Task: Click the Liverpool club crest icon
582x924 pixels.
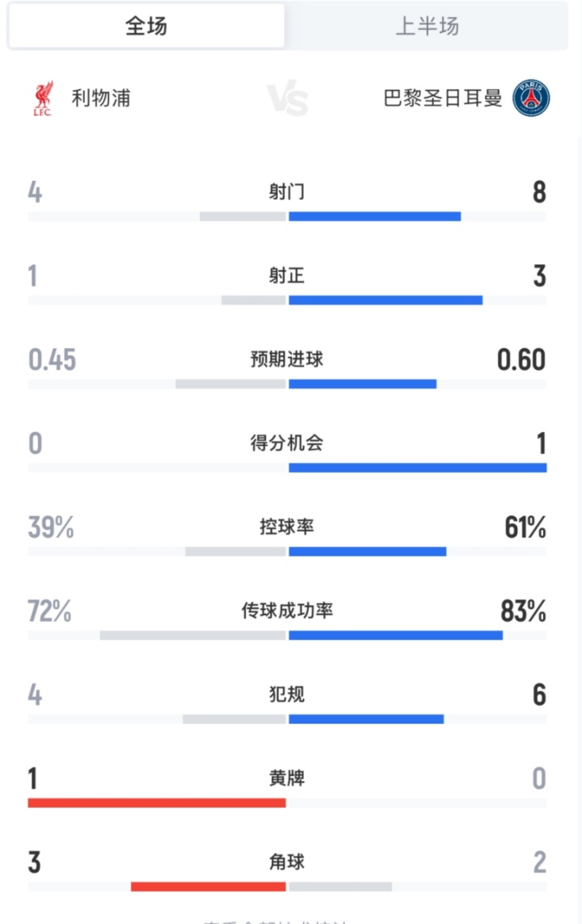Action: (42, 99)
